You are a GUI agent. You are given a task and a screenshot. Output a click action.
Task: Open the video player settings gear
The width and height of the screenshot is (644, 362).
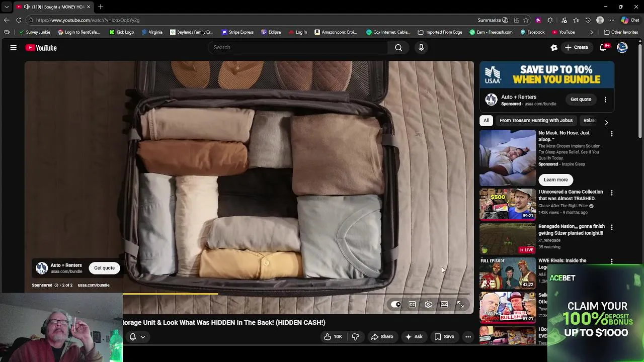pos(428,304)
